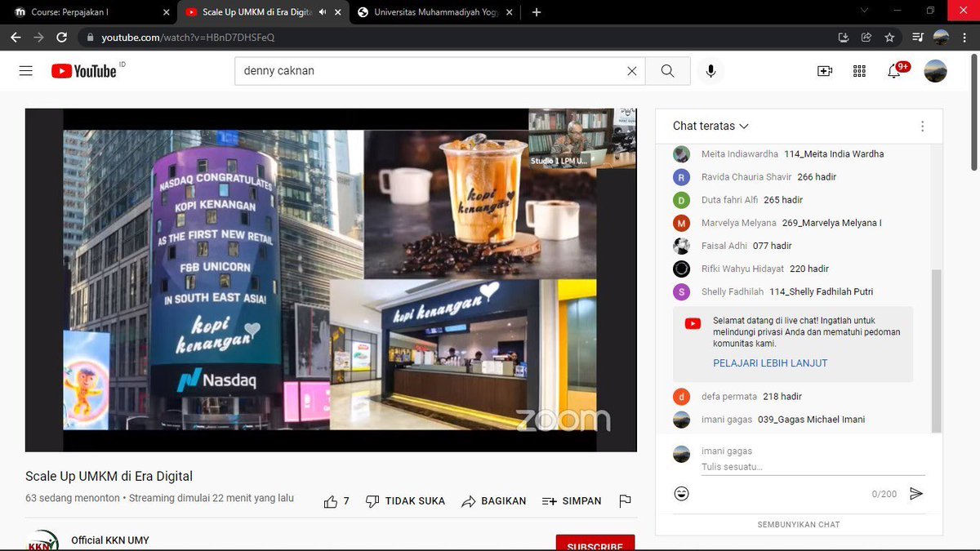Click the video title Scale Up UMKM di Era Digital

[x=109, y=477]
